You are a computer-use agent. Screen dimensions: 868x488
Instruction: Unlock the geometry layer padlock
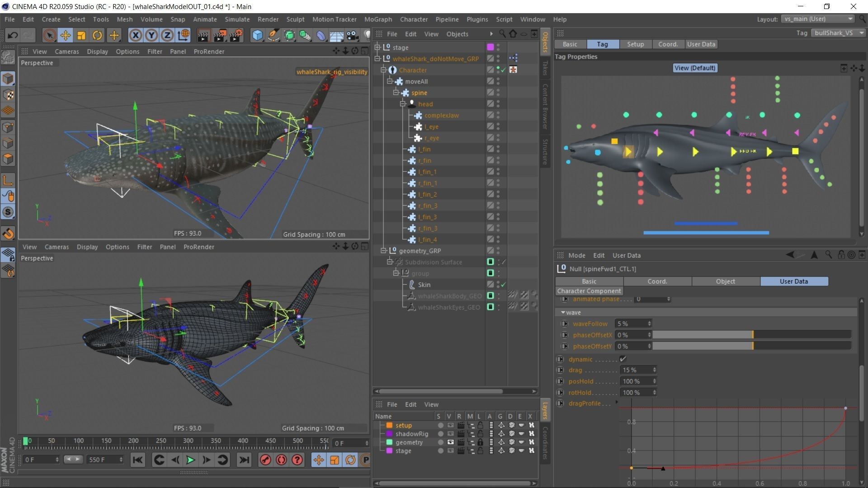[480, 442]
